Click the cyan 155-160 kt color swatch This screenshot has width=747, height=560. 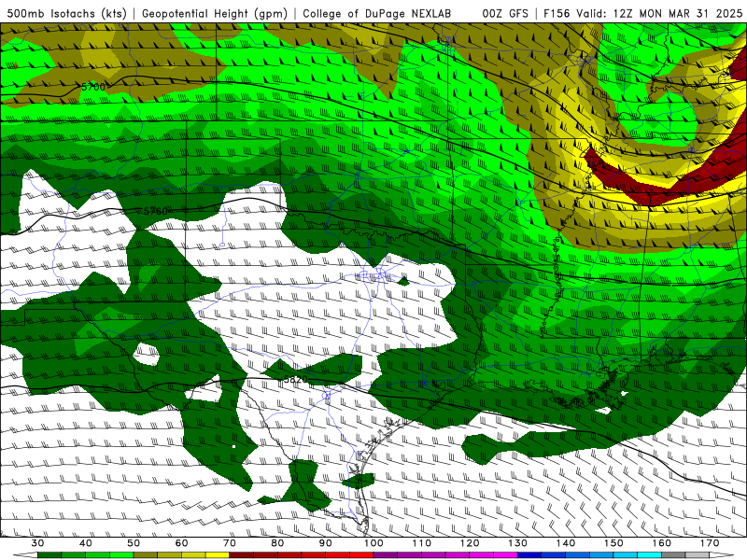tap(649, 555)
